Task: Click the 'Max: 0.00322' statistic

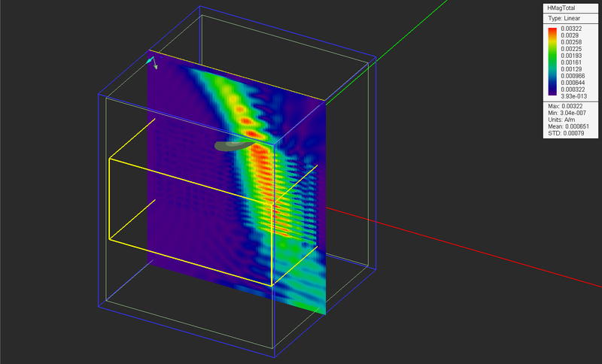Action: pyautogui.click(x=565, y=106)
